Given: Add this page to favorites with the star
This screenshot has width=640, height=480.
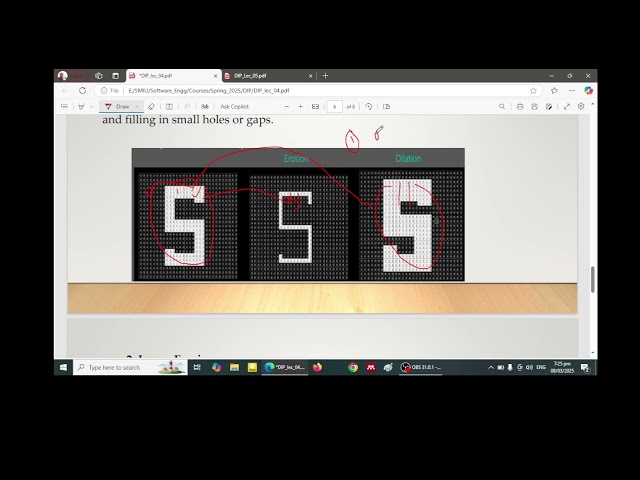Looking at the screenshot, I should pyautogui.click(x=533, y=91).
